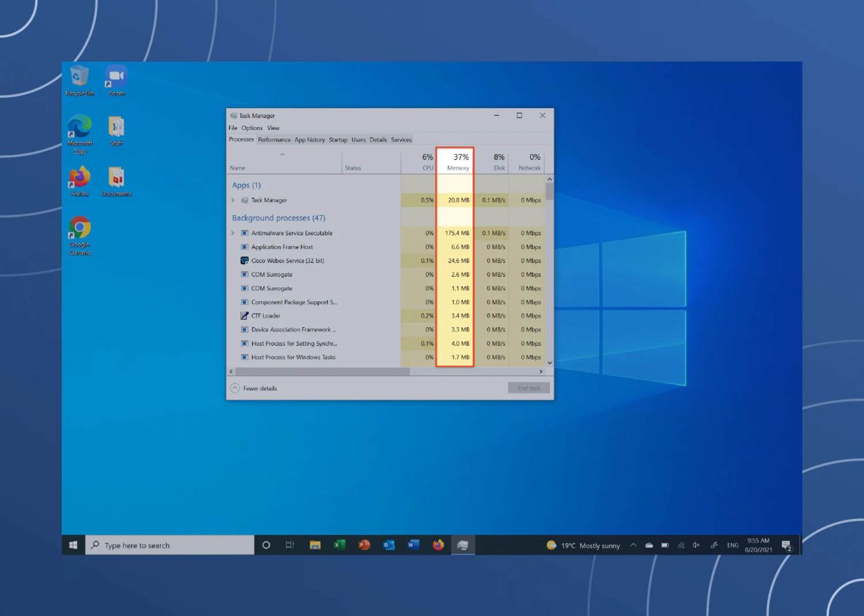Screen dimensions: 864x616
Task: Click the Firefox icon in taskbar
Action: point(438,545)
